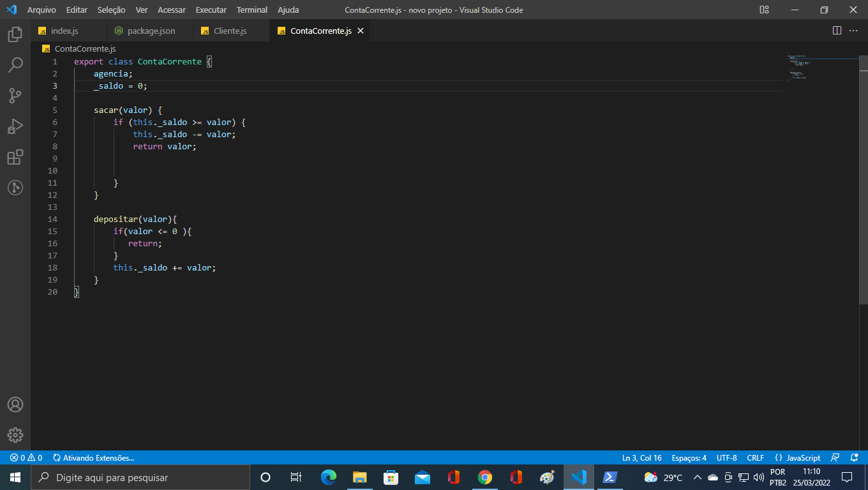The width and height of the screenshot is (868, 490).
Task: Click the POR PTB2 keyboard language indicator
Action: click(x=778, y=477)
